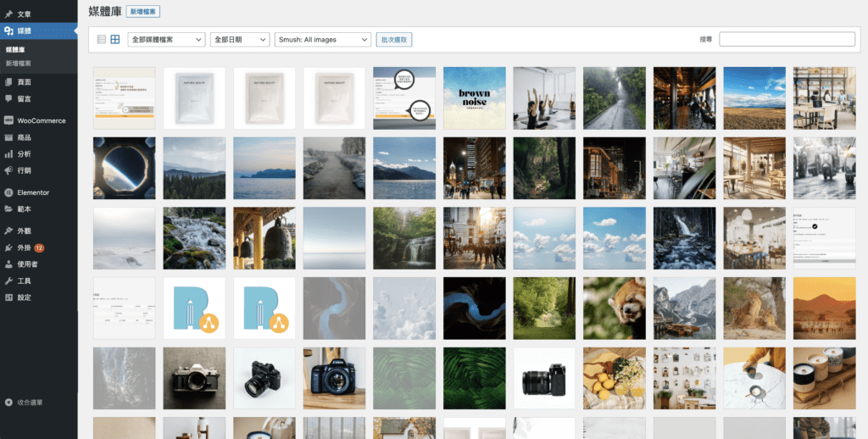Select the brown noise image thumbnail
This screenshot has width=868, height=439.
pyautogui.click(x=474, y=97)
